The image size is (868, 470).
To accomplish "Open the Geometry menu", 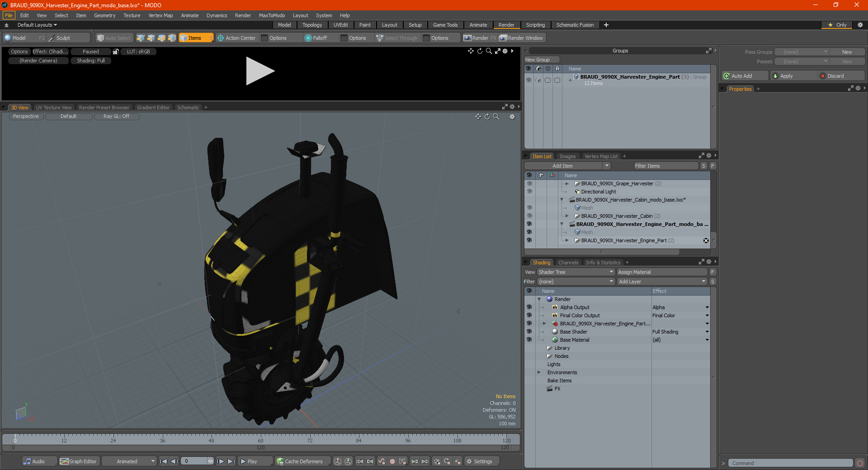I will click(x=104, y=15).
